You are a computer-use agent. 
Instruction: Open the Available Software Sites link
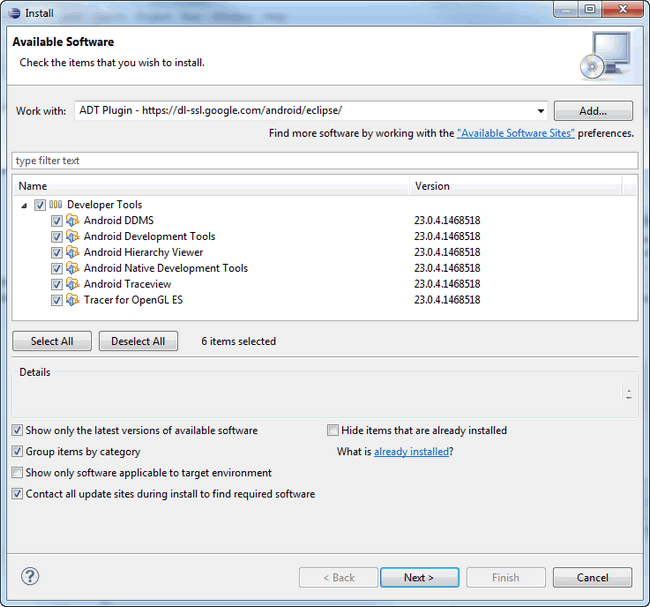(x=516, y=134)
